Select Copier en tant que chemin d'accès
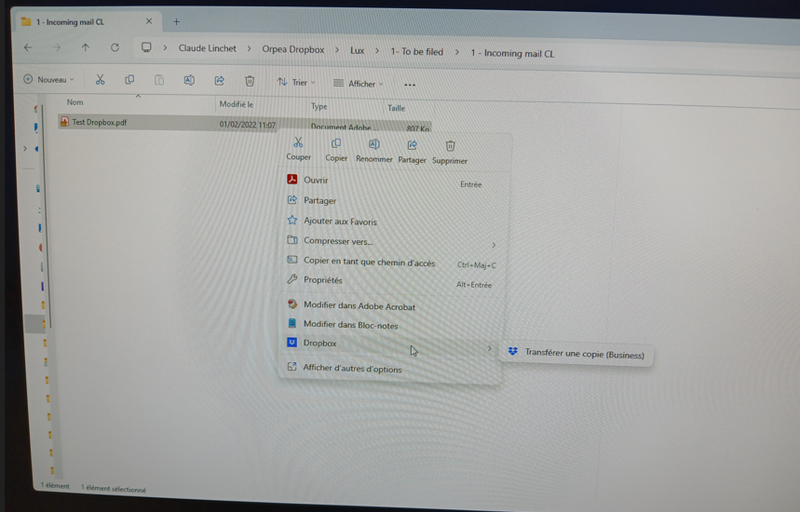Image resolution: width=800 pixels, height=512 pixels. click(391, 262)
